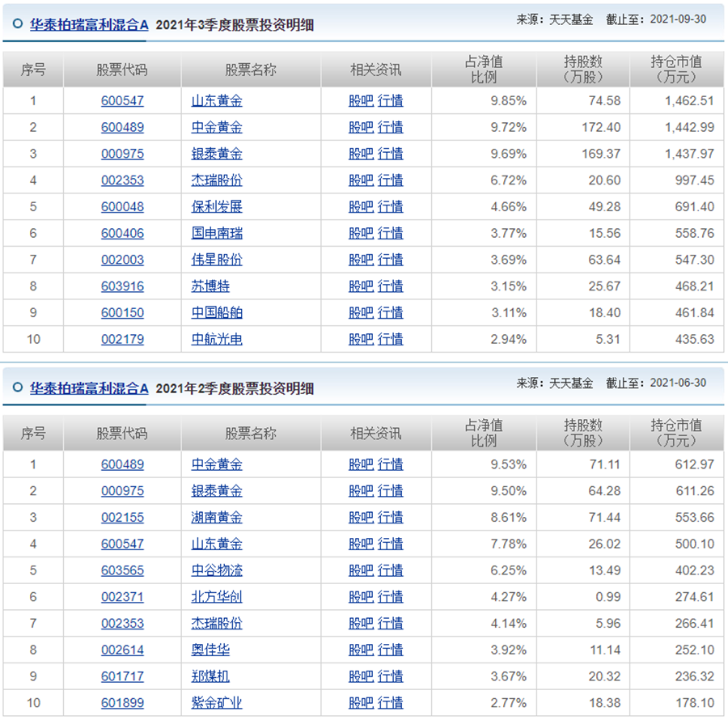Open 行情 link in 中国船舶 row
The width and height of the screenshot is (728, 720).
[391, 312]
